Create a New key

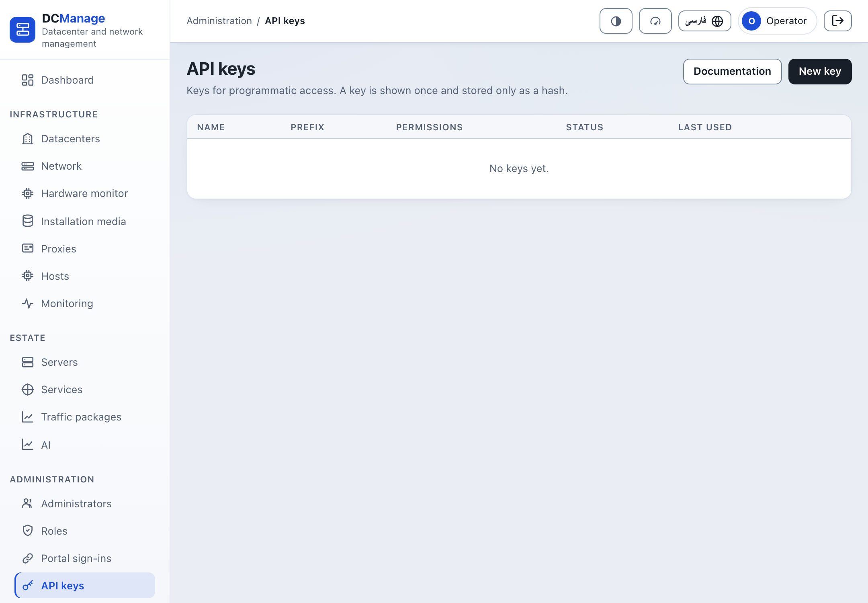tap(820, 72)
